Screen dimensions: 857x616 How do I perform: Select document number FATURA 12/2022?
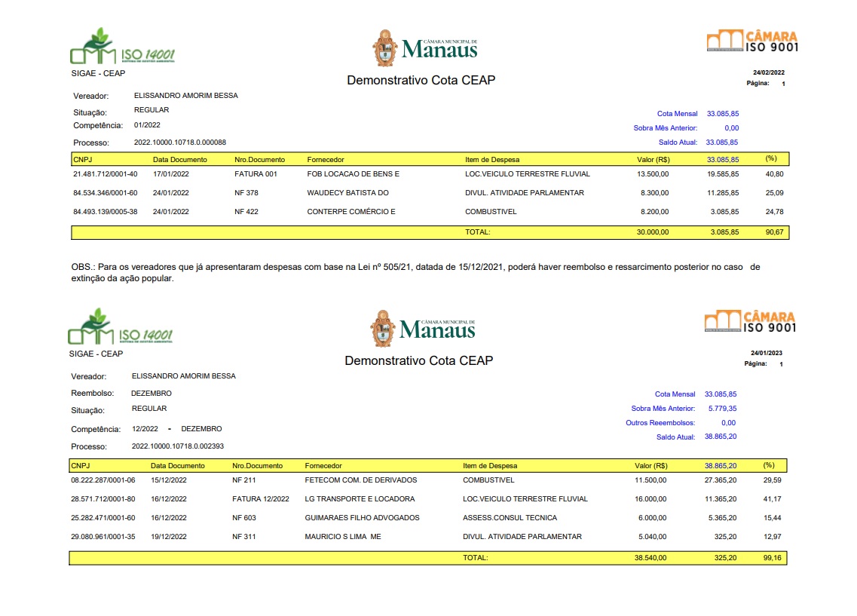click(x=261, y=499)
